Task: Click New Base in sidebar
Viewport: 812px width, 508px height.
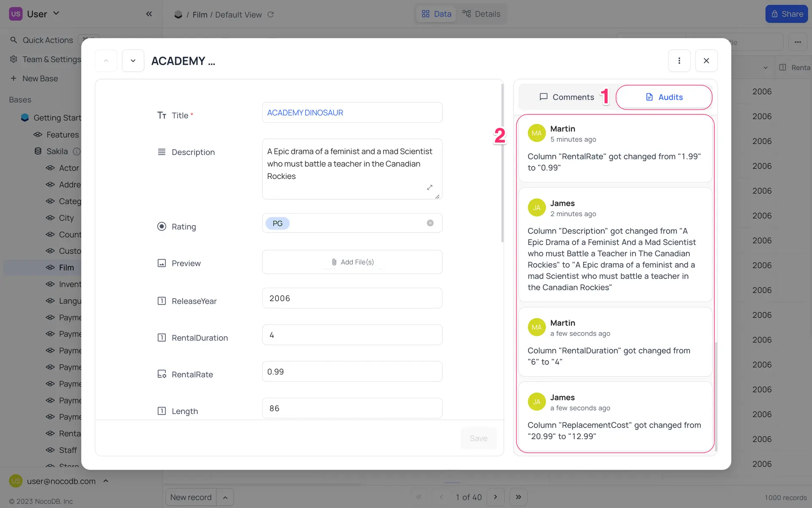Action: (40, 78)
